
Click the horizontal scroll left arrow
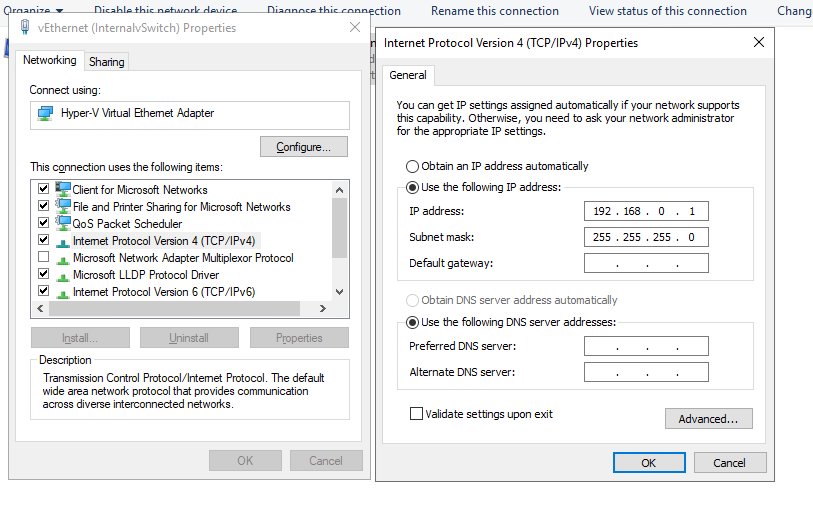coord(40,309)
